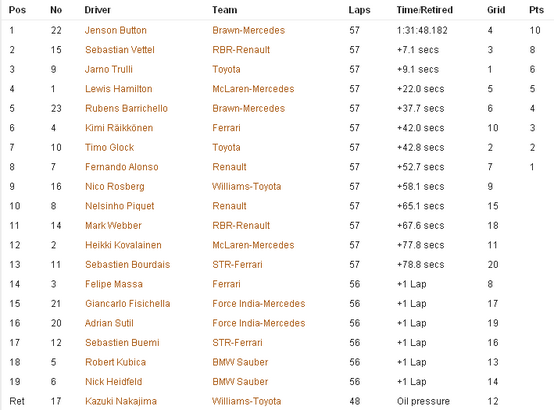Open Nico Rosberg driver link
The width and height of the screenshot is (554, 410).
115,187
